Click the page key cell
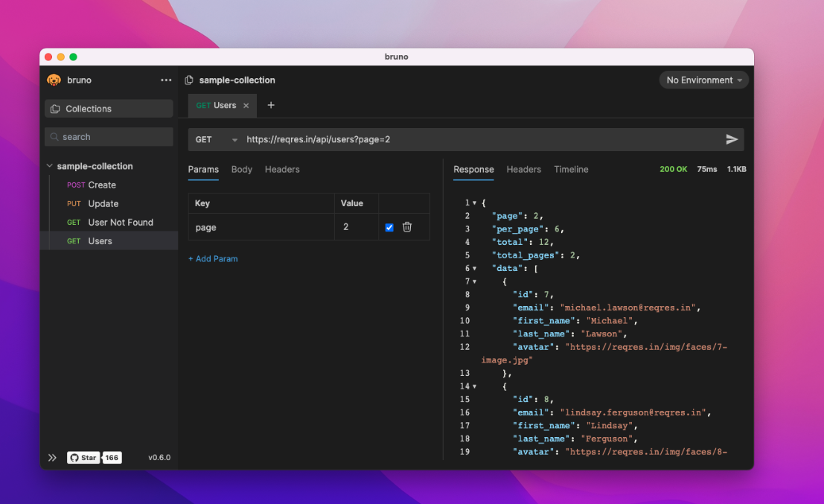Viewport: 824px width, 504px height. coord(261,227)
